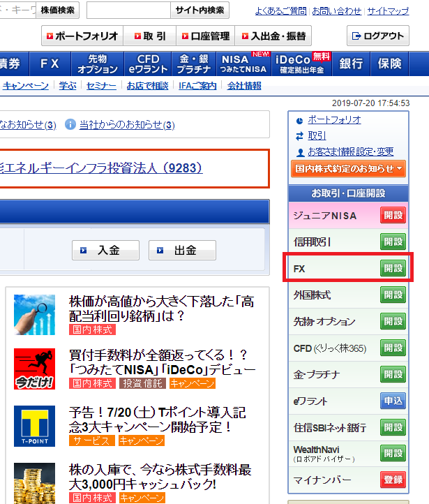Open the 買付手数料が全額返ってくる article headline
429x504 pixels.
[x=162, y=362]
